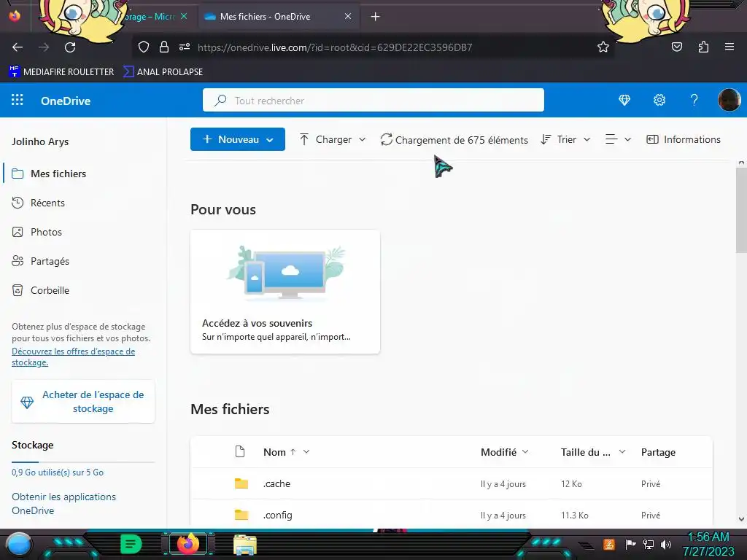The image size is (747, 560).
Task: Open the help question mark
Action: coord(694,100)
